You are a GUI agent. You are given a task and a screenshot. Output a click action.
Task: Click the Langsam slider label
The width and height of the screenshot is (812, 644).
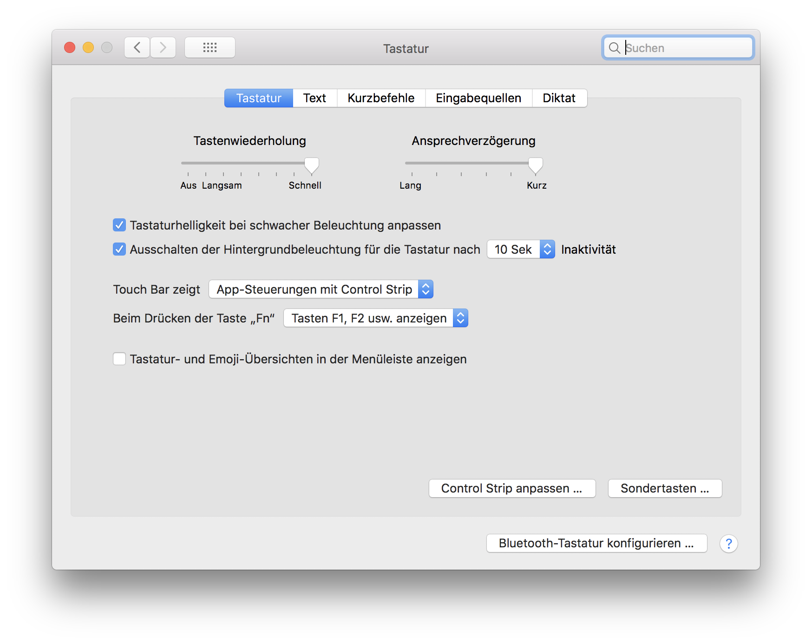(x=222, y=185)
